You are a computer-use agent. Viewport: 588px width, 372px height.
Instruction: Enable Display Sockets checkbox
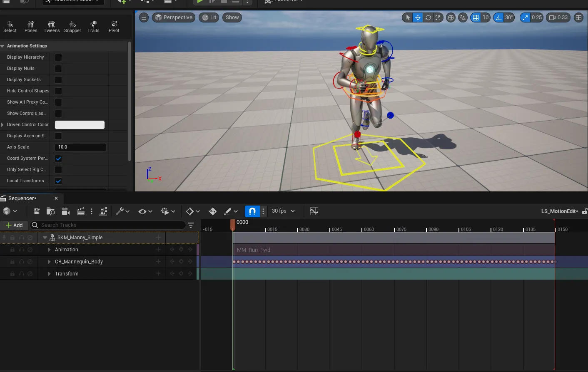tap(58, 80)
